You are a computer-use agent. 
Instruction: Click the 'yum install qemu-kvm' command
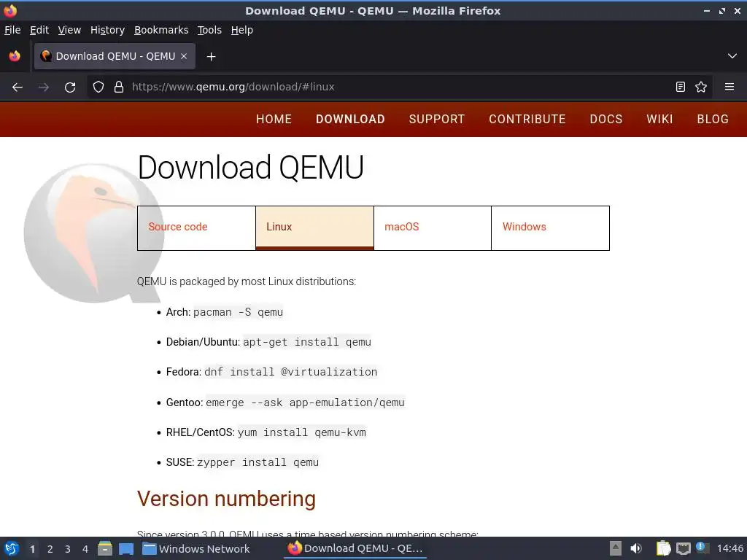(302, 433)
